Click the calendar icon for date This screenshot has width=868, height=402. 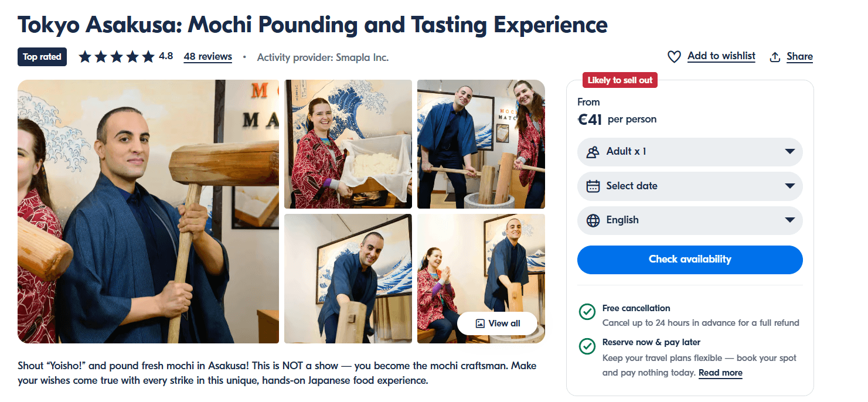click(593, 186)
